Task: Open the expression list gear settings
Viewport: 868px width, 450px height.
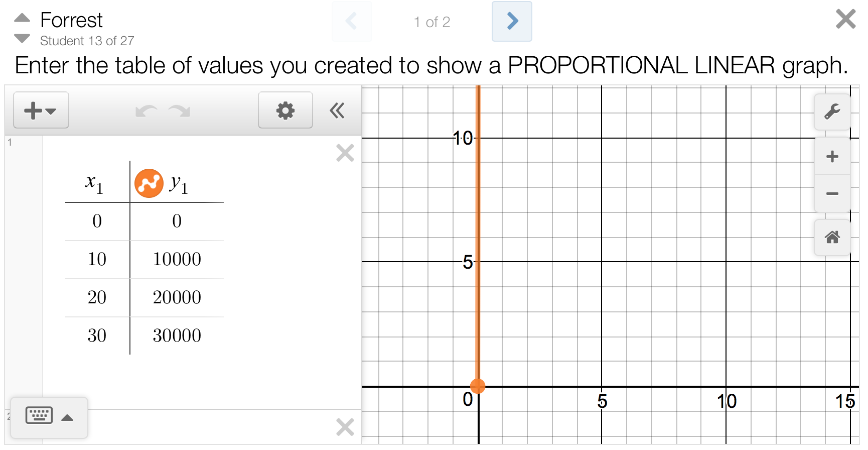Action: (x=285, y=110)
